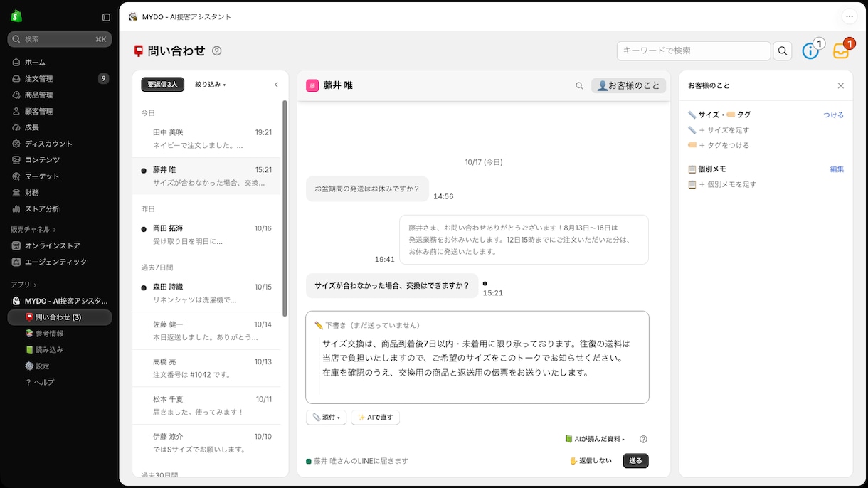Viewport: 868px width, 488px height.
Task: Open conversation with 田中 美咲
Action: point(207,139)
